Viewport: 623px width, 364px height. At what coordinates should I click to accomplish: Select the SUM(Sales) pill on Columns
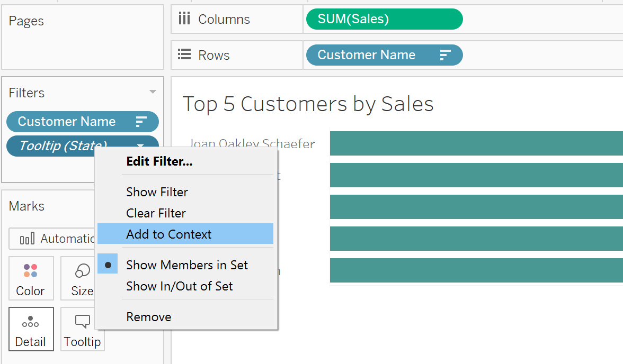[x=384, y=19]
